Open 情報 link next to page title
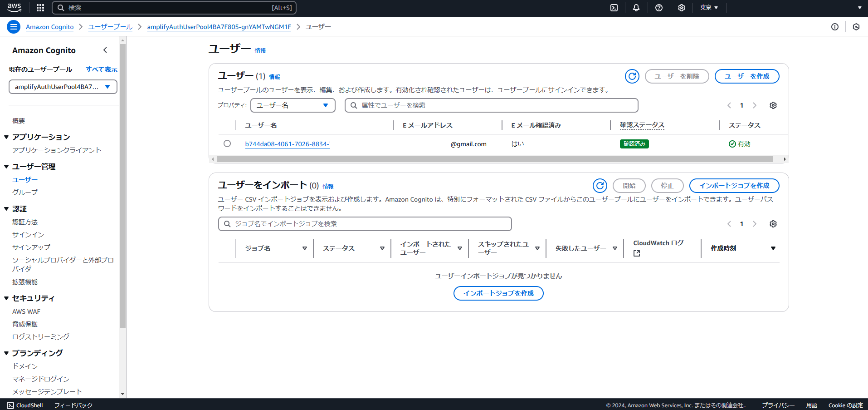The height and width of the screenshot is (410, 868). [x=260, y=50]
